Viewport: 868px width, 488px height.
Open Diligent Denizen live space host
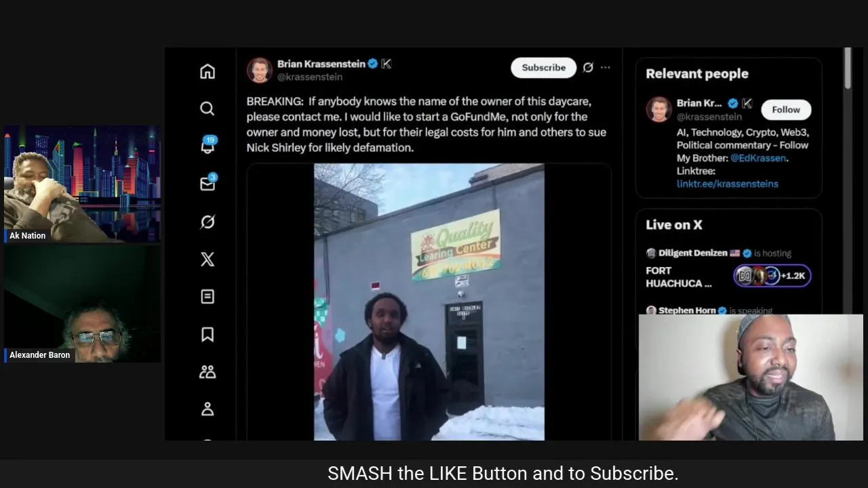pyautogui.click(x=693, y=253)
